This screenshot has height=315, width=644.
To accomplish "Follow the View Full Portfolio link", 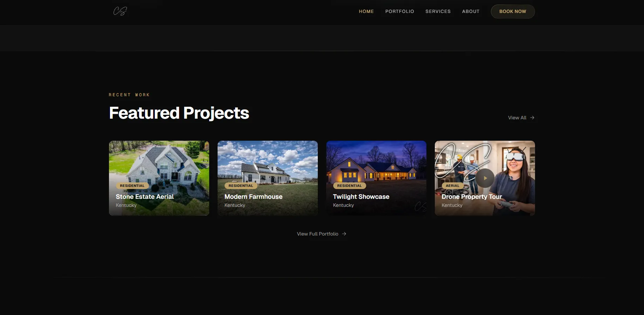I will pyautogui.click(x=317, y=234).
